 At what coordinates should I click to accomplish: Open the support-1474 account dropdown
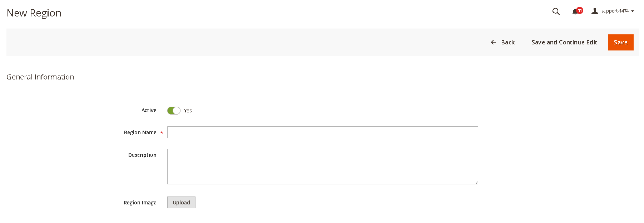pos(615,11)
